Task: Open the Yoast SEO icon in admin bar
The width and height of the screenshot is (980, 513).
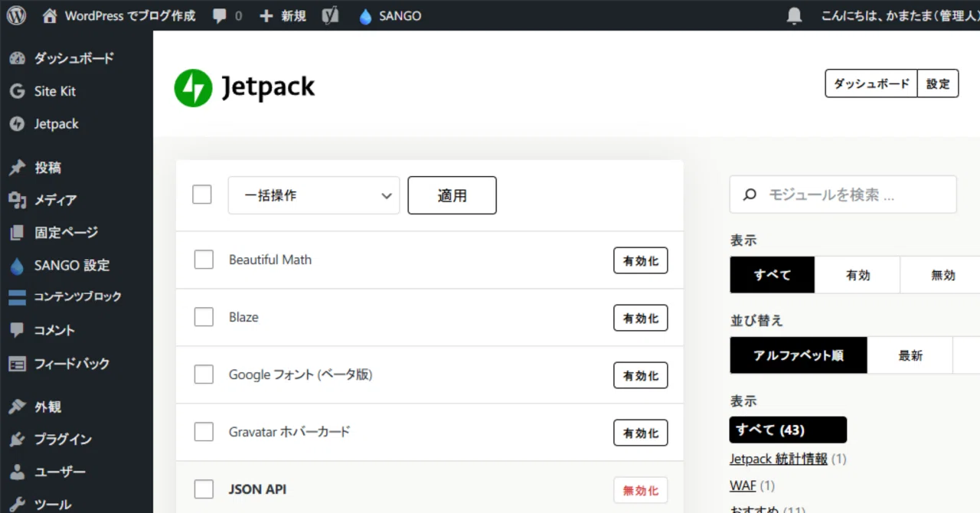Action: [330, 15]
